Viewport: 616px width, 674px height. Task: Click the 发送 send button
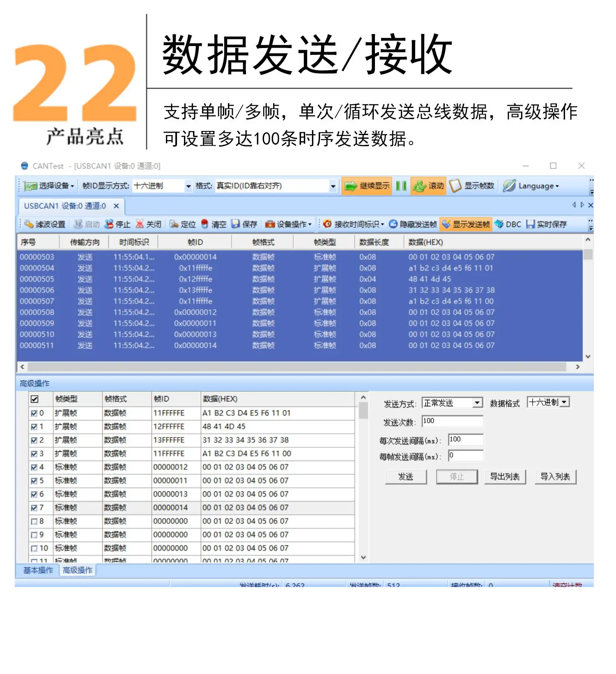pos(406,477)
